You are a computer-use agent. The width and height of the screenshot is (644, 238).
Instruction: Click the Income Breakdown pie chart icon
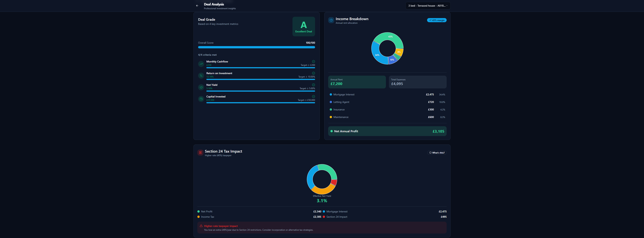(331, 20)
